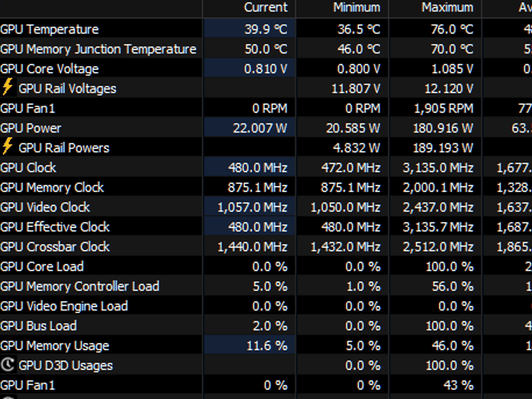
Task: Click the highlighted GPU Video Clock current value
Action: 252,207
